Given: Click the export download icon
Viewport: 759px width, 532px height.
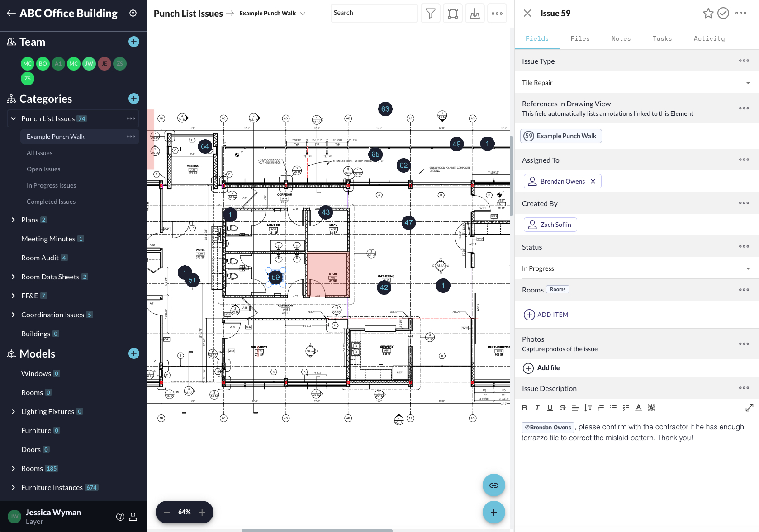Looking at the screenshot, I should tap(475, 13).
